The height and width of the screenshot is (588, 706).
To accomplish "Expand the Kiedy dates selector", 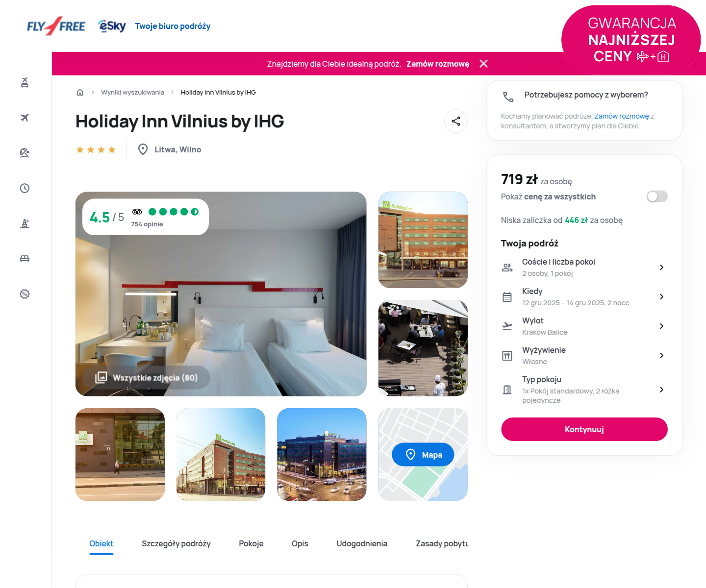I will click(x=583, y=296).
